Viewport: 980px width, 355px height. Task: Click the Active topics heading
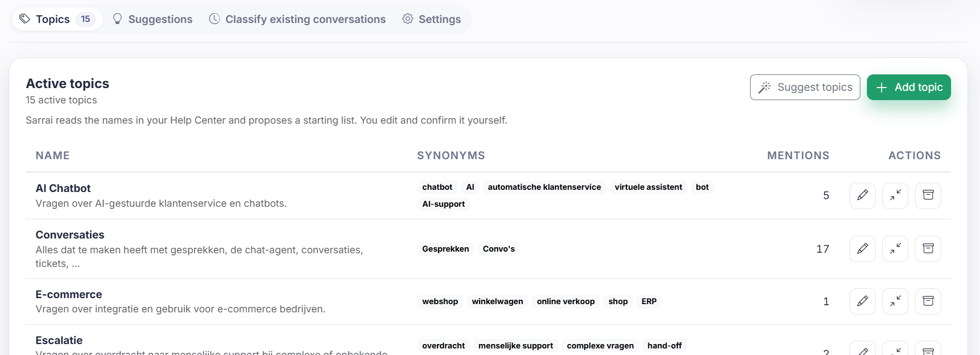[x=68, y=84]
